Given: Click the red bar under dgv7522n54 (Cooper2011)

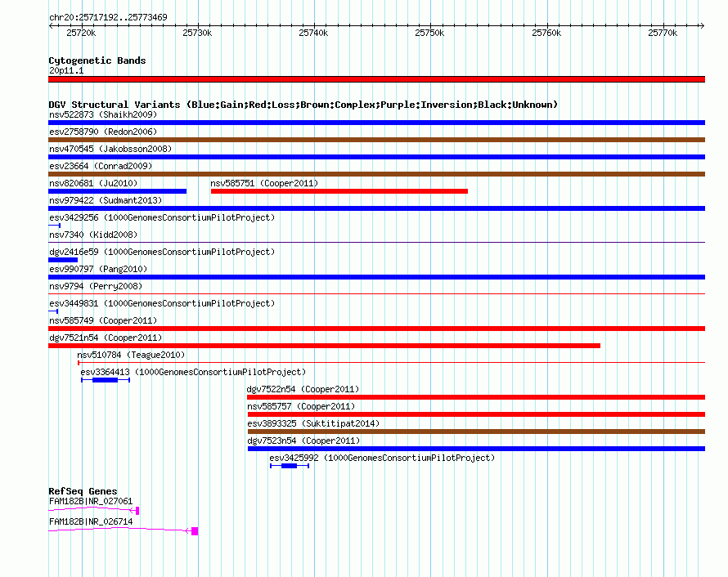Looking at the screenshot, I should click(x=476, y=397).
